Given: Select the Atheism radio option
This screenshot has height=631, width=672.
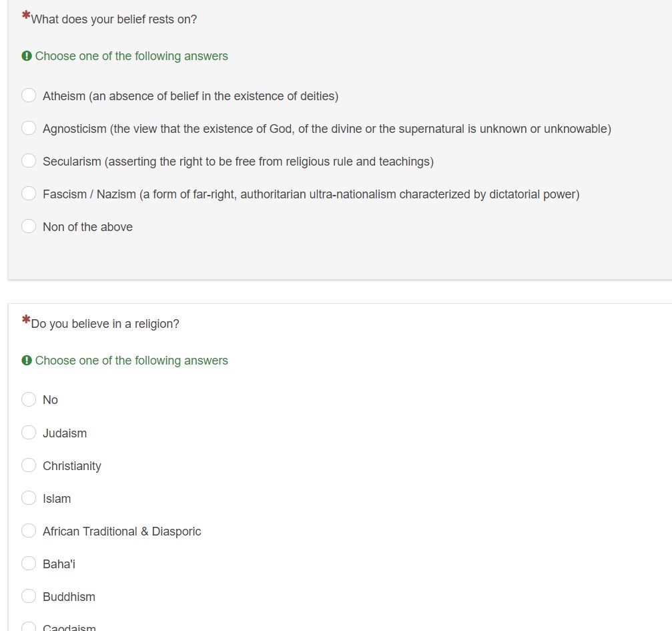Looking at the screenshot, I should tap(29, 95).
